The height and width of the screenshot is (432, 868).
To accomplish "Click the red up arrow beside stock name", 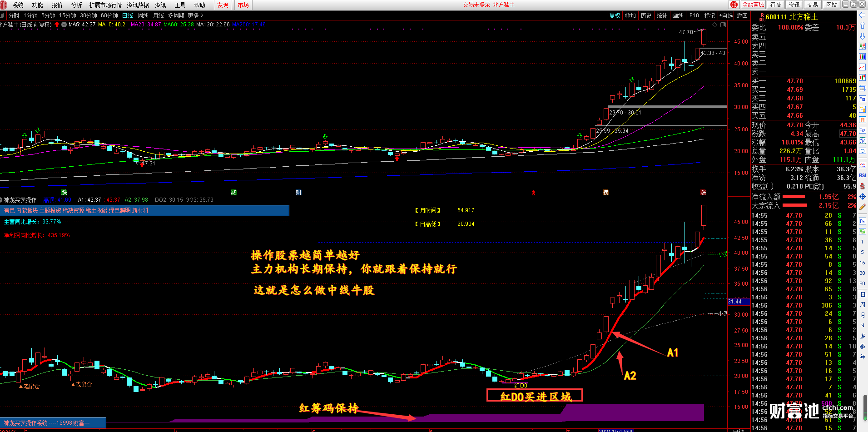I will click(x=57, y=25).
